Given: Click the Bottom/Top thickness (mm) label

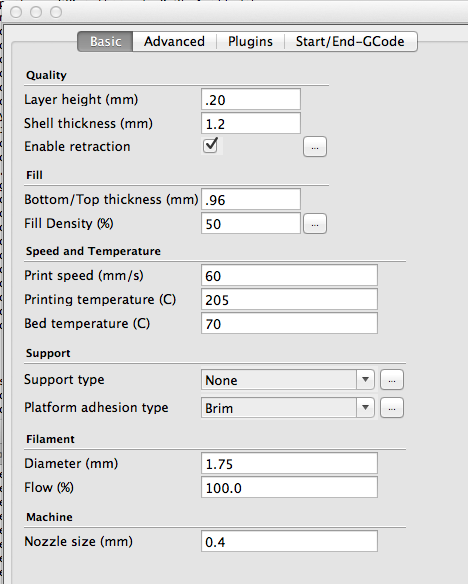Looking at the screenshot, I should tap(111, 200).
